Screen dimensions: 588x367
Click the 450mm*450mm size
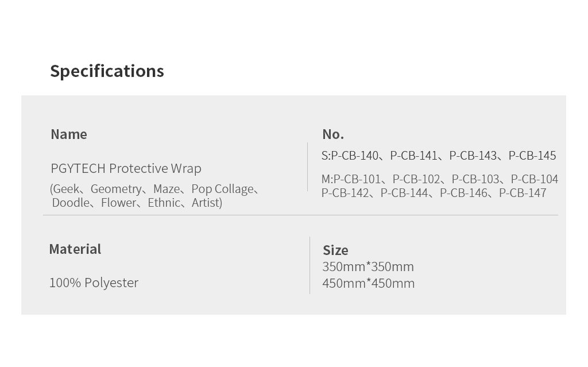(368, 283)
